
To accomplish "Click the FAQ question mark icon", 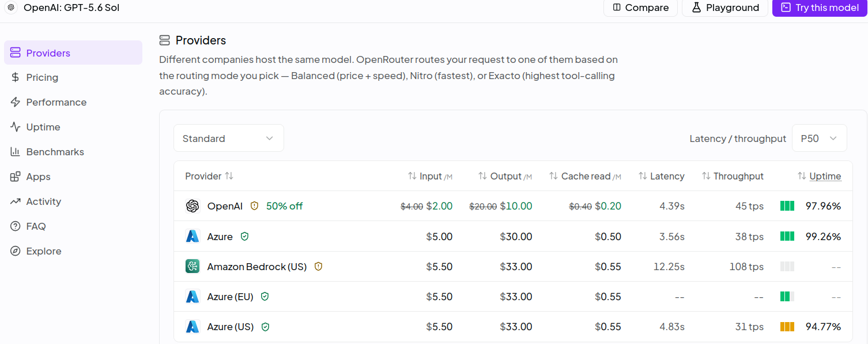I will 16,226.
